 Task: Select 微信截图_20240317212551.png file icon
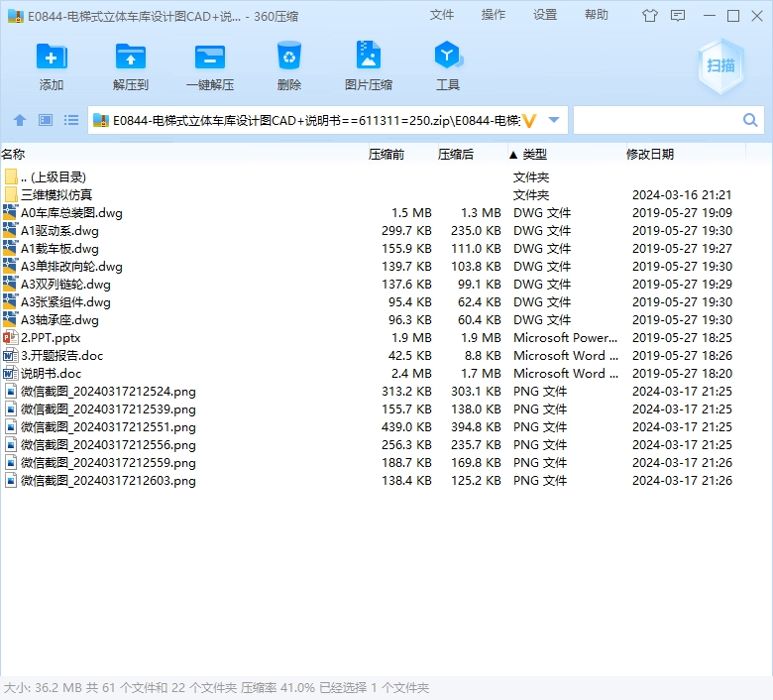[10, 426]
